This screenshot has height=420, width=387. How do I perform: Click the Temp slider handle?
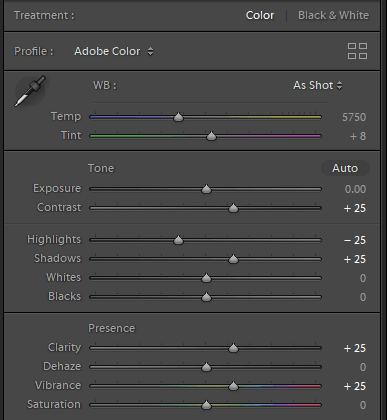pyautogui.click(x=178, y=117)
